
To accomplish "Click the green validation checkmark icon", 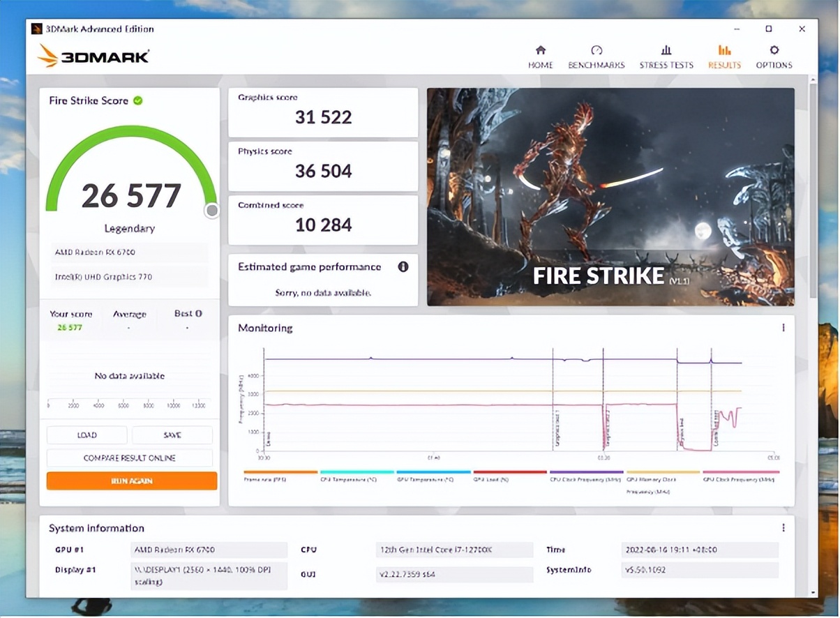I will click(x=138, y=100).
